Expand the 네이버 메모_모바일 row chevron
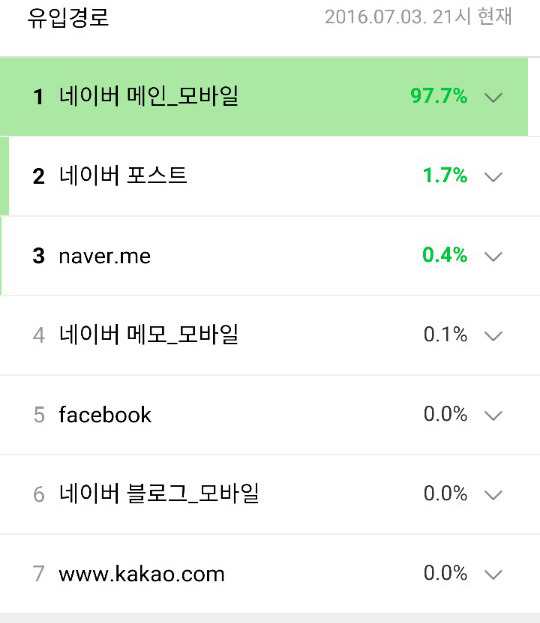The image size is (540, 623). click(x=493, y=336)
